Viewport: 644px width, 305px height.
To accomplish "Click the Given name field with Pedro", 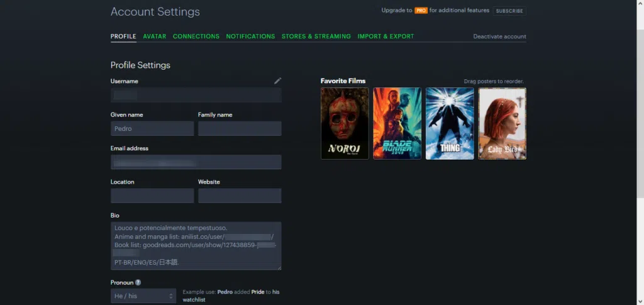I will point(152,128).
